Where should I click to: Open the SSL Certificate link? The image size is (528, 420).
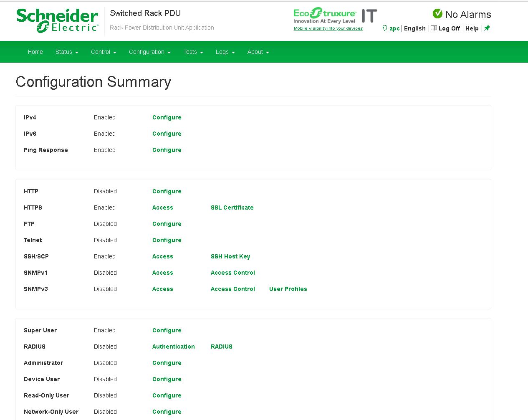pos(232,207)
